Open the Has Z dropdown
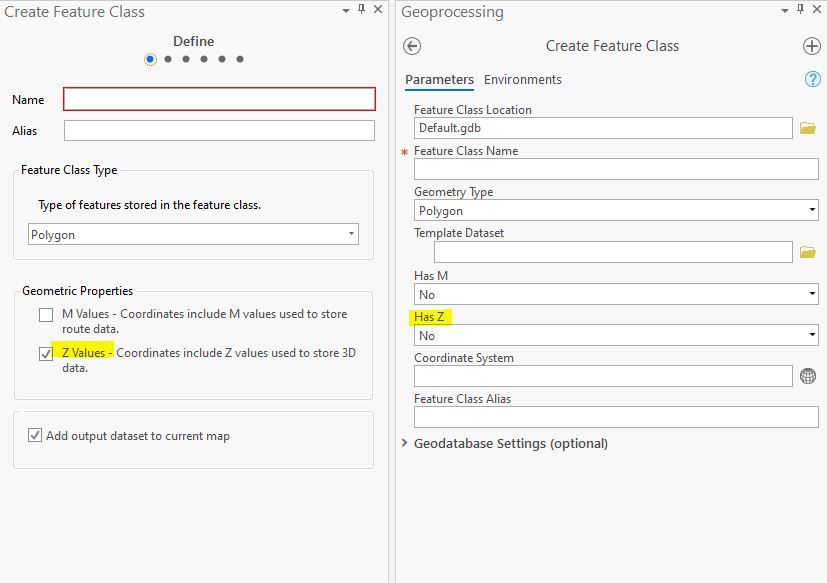The height and width of the screenshot is (583, 827). click(x=616, y=335)
